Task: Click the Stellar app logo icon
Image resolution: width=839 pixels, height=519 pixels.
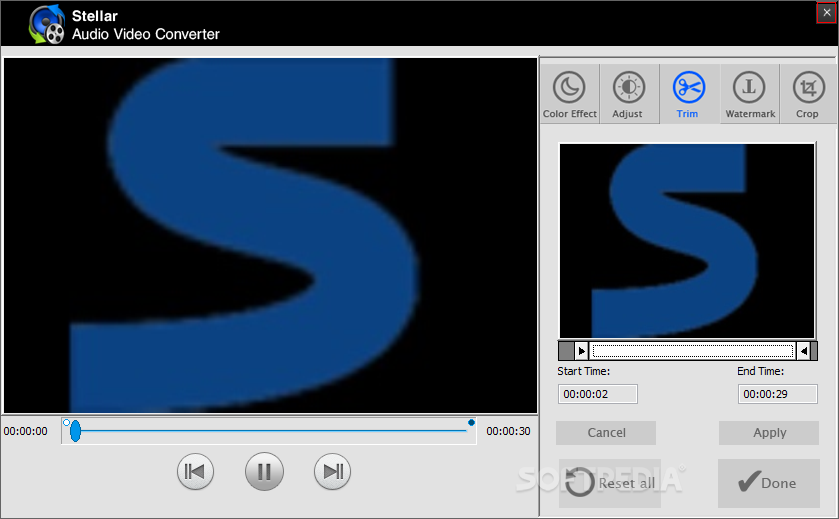Action: [47, 25]
